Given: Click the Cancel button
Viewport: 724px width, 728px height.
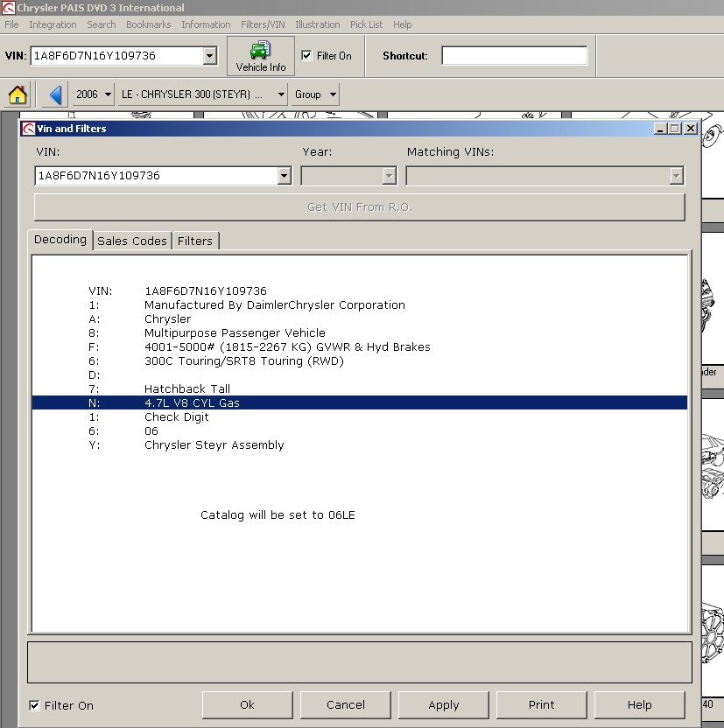Looking at the screenshot, I should click(x=346, y=704).
